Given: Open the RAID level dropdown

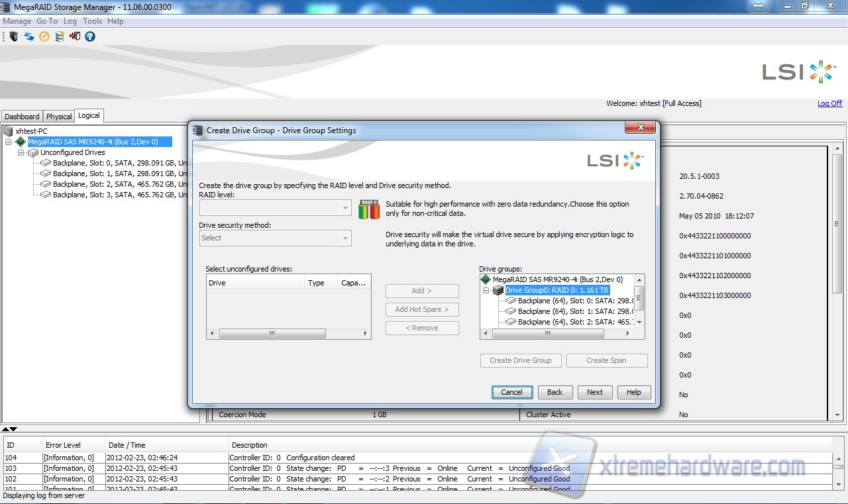Looking at the screenshot, I should [x=345, y=208].
